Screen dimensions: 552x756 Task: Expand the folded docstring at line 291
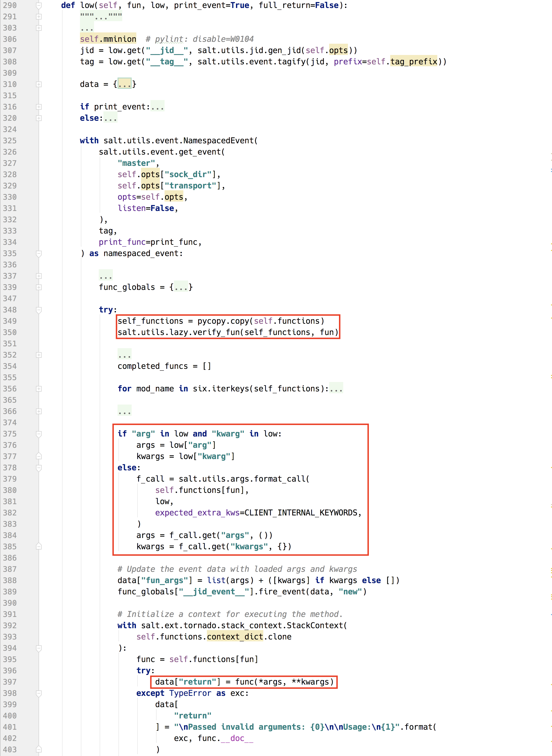click(x=38, y=17)
